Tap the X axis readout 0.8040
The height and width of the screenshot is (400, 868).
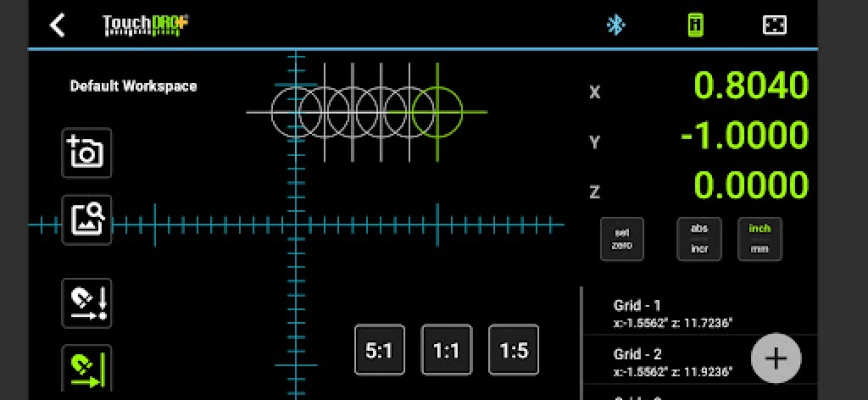(750, 87)
